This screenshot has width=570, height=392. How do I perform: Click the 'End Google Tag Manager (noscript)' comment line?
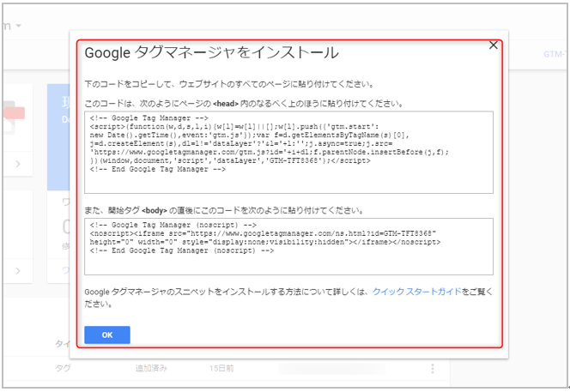coord(182,250)
